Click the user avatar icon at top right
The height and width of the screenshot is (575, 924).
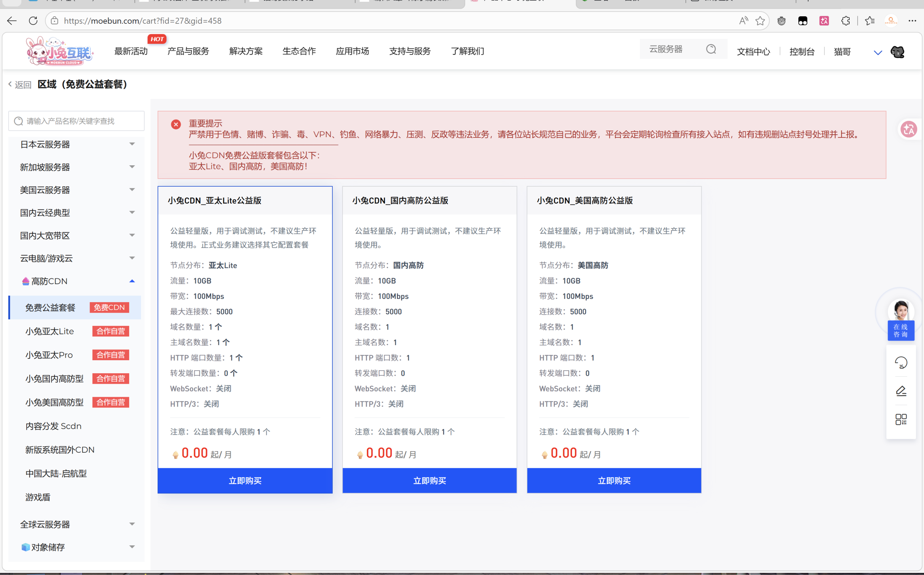pyautogui.click(x=897, y=52)
